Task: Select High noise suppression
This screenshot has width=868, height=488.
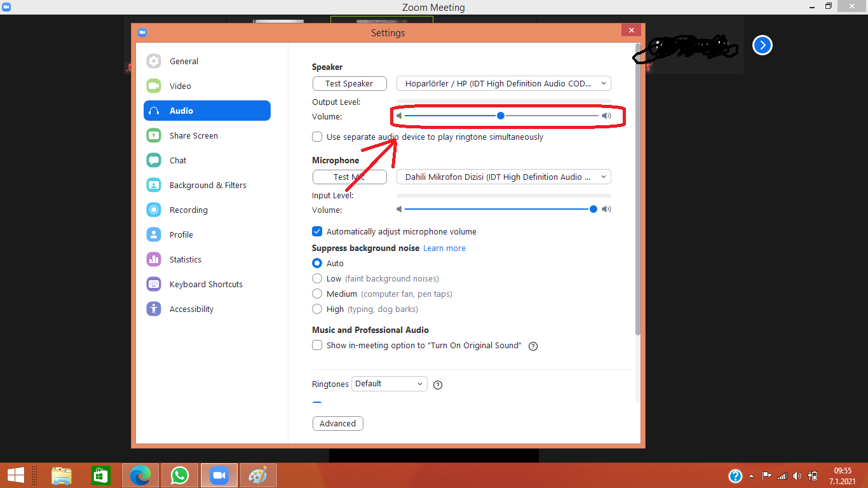Action: [x=317, y=309]
